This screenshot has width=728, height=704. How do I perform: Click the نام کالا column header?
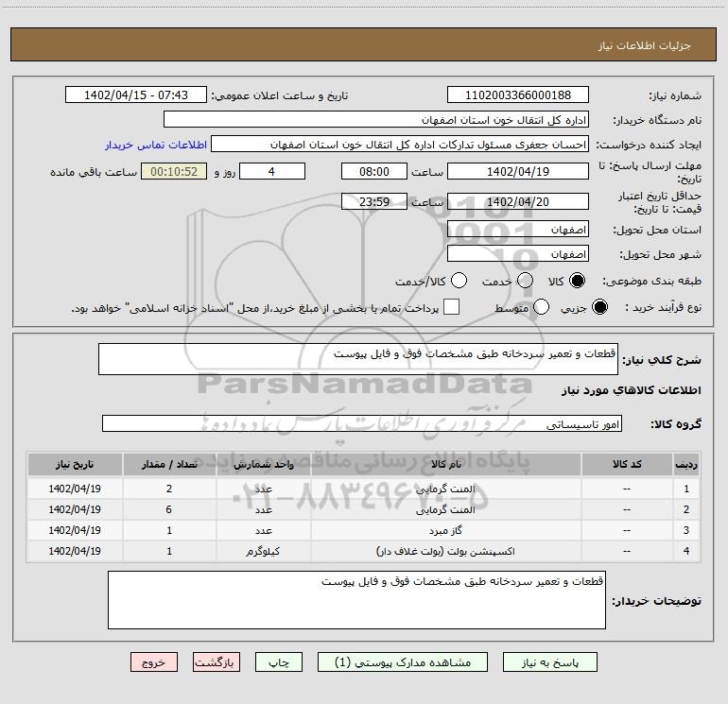[x=445, y=465]
